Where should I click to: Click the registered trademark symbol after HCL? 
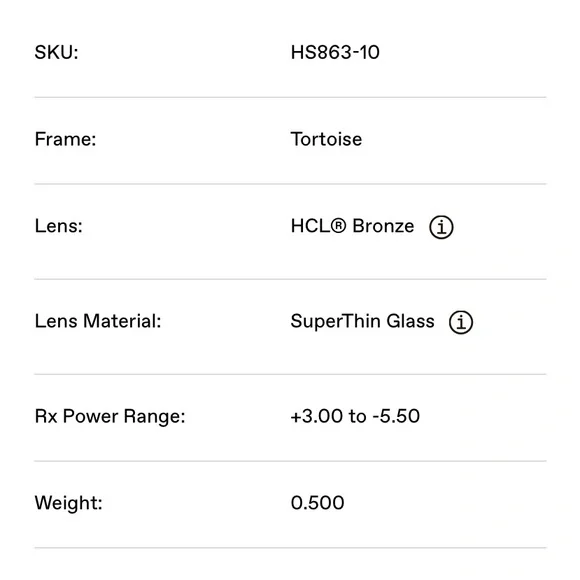[338, 226]
